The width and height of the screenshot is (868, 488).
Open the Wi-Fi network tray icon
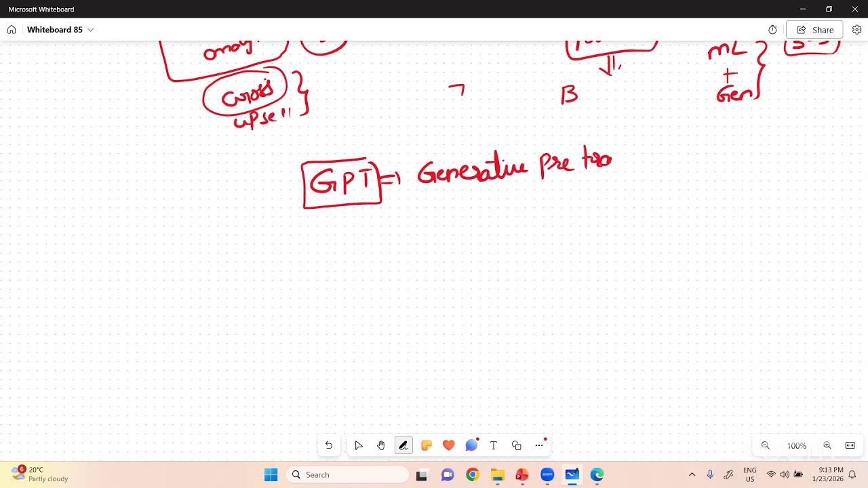(x=771, y=474)
